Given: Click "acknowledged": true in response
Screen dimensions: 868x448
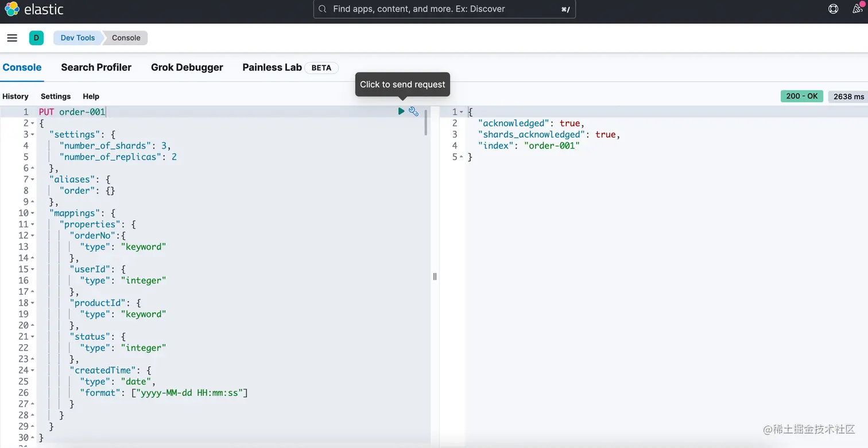Looking at the screenshot, I should point(531,123).
